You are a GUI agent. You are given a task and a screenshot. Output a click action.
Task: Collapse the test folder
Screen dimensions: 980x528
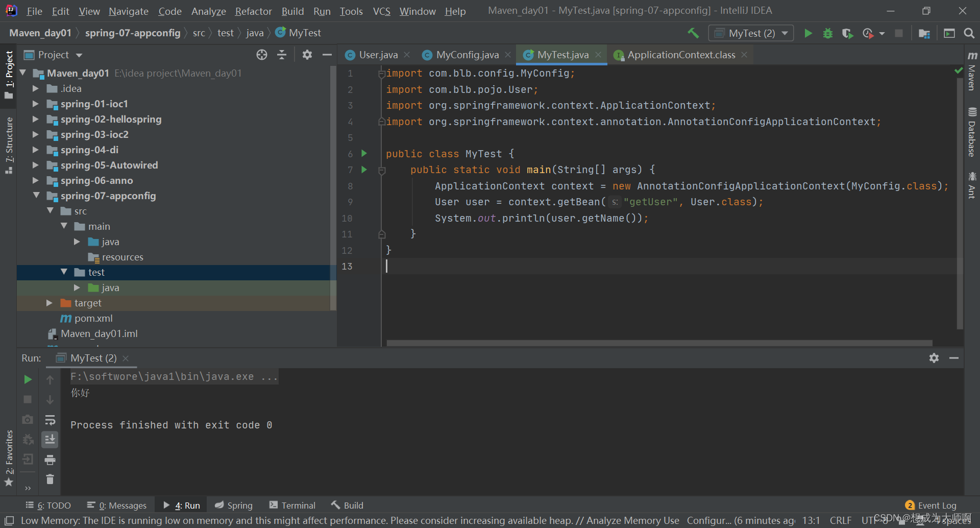(64, 272)
